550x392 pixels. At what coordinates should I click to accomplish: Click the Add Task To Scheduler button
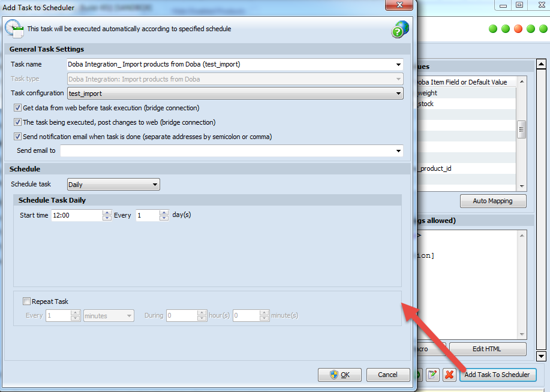click(x=497, y=375)
